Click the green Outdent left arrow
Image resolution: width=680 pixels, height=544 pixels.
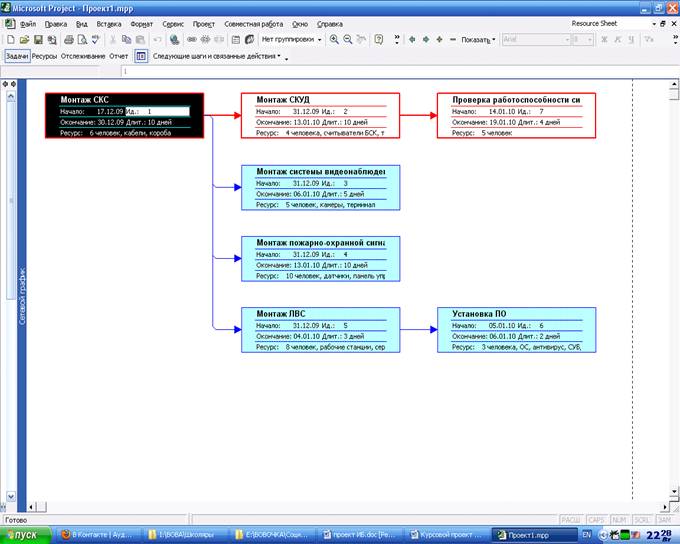click(x=412, y=39)
